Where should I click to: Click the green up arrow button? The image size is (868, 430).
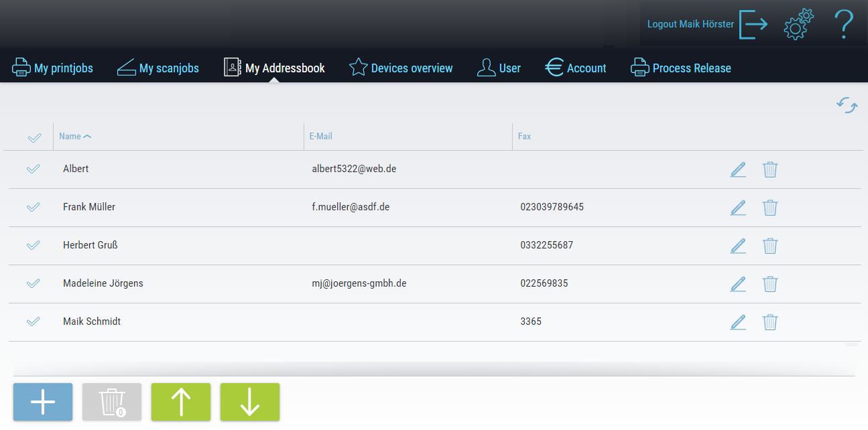(x=181, y=402)
